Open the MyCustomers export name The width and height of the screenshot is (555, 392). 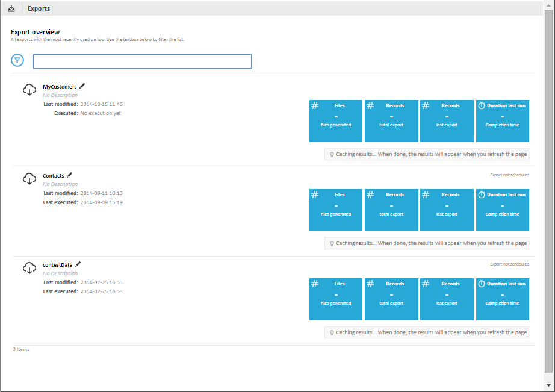[x=60, y=87]
